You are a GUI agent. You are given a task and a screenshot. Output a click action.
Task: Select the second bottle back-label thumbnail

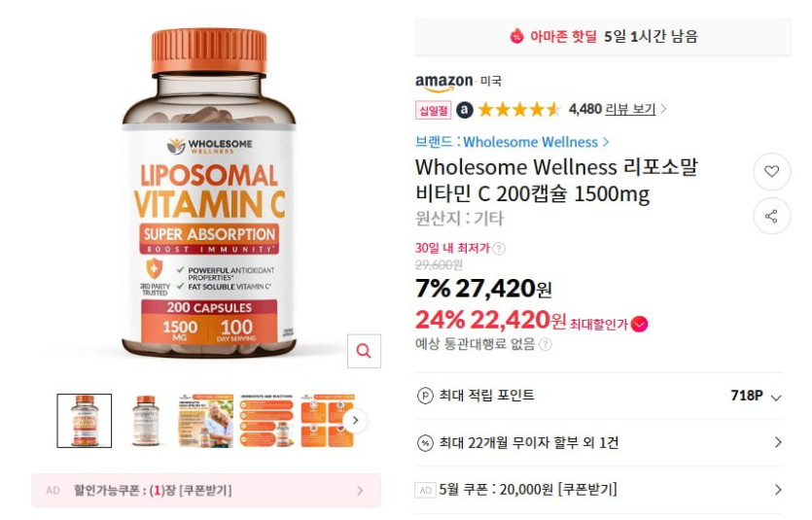pos(146,421)
